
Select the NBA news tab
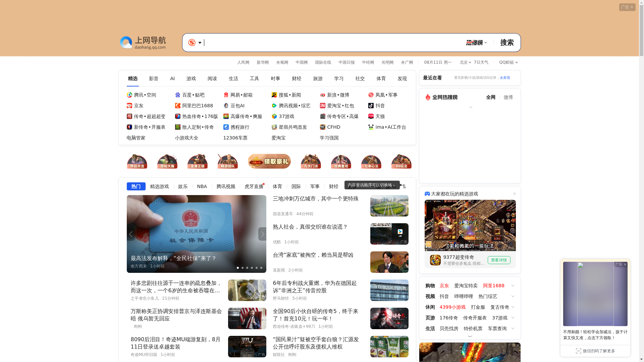(x=202, y=186)
